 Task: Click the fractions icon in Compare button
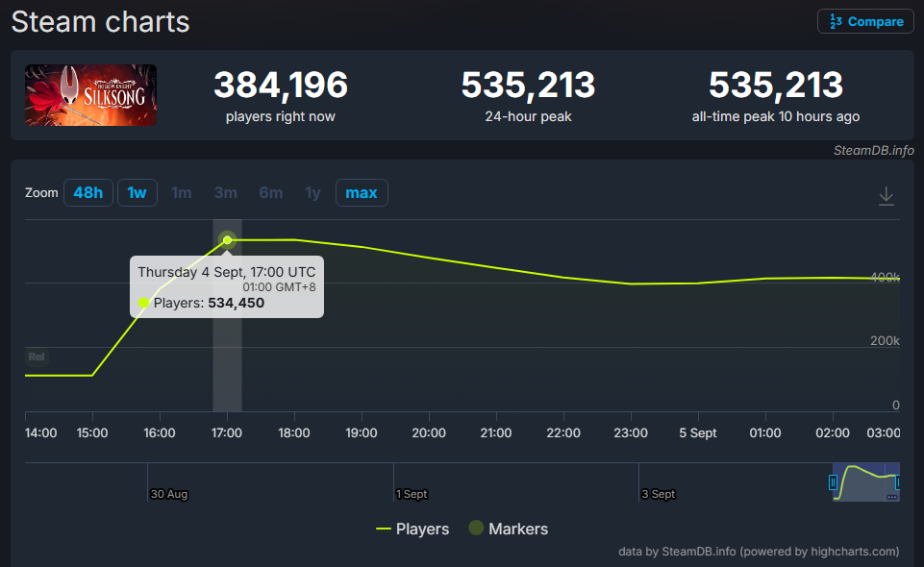[836, 22]
